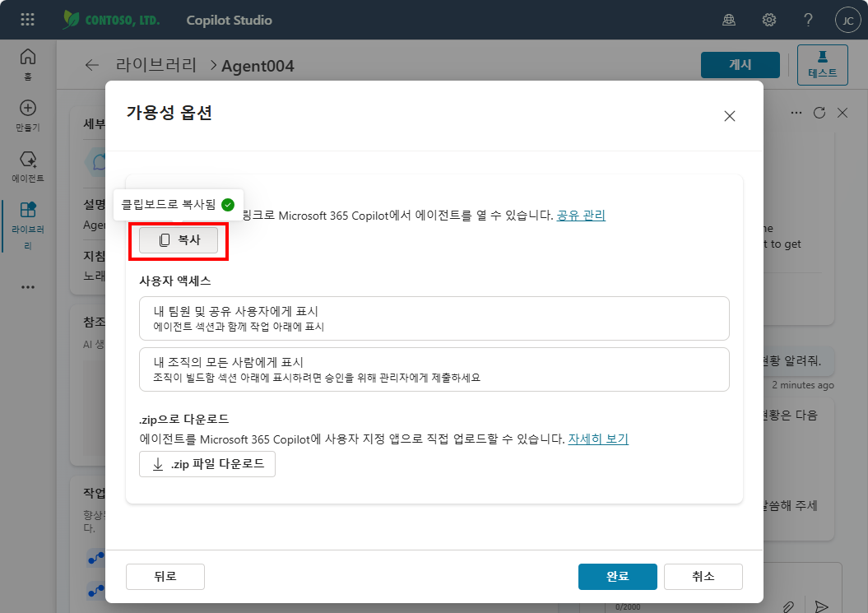This screenshot has height=613, width=868.
Task: Download the .zip 파일 다운로드
Action: point(207,464)
